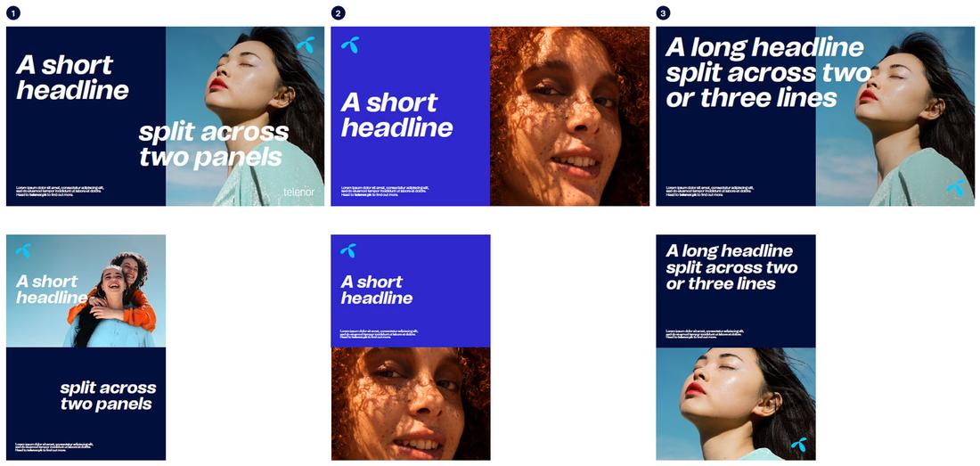
Task: Click the curly-haired woman photo in landscape layout
Action: pyautogui.click(x=570, y=116)
